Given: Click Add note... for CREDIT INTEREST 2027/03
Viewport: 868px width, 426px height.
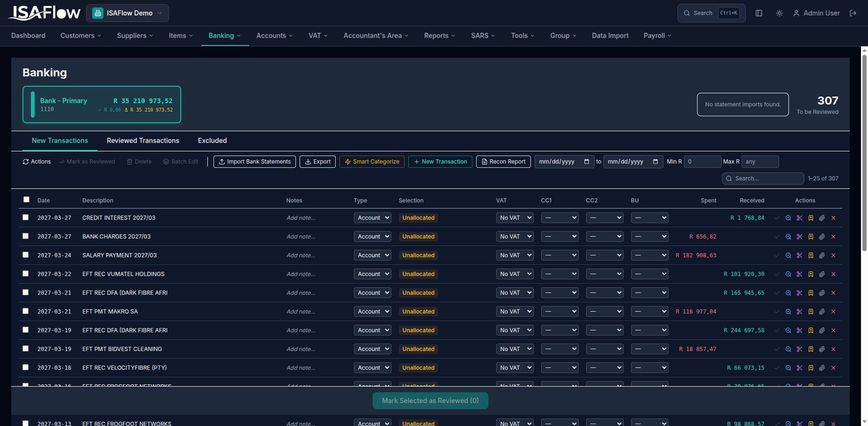Looking at the screenshot, I should (301, 218).
